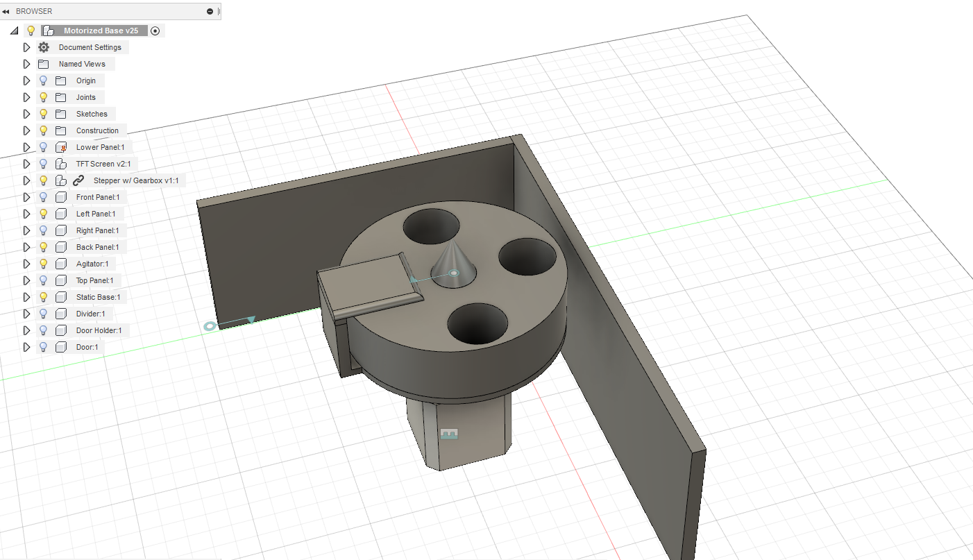The width and height of the screenshot is (973, 560).
Task: Expand the Named Views node
Action: [26, 64]
